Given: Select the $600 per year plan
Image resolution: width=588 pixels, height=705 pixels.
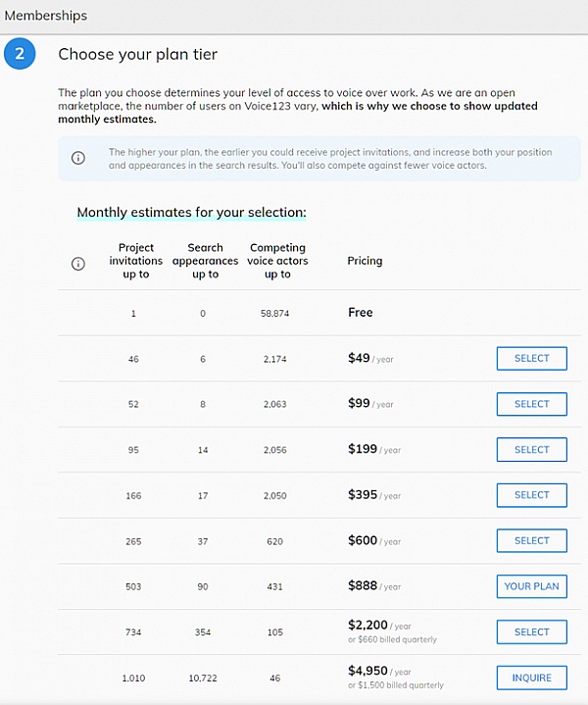Looking at the screenshot, I should click(x=531, y=540).
